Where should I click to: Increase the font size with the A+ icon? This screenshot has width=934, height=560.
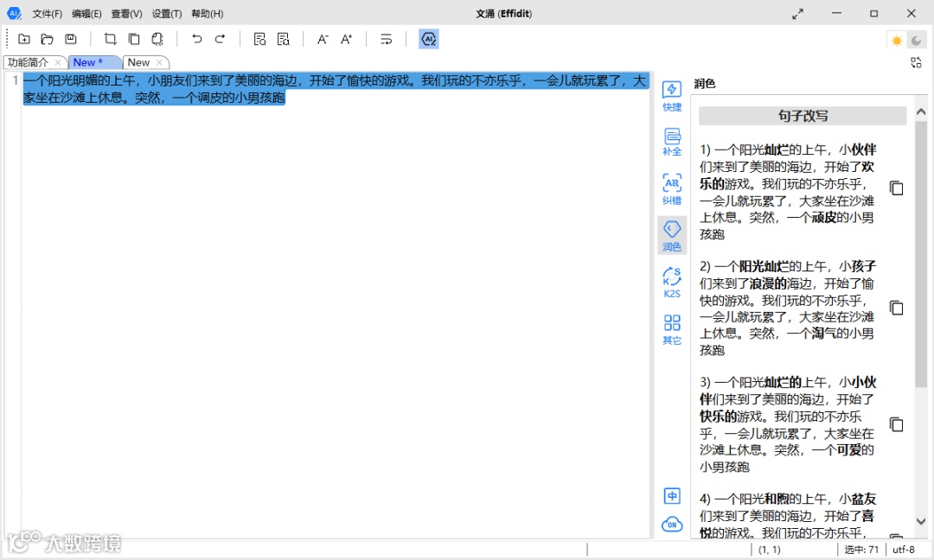[346, 39]
